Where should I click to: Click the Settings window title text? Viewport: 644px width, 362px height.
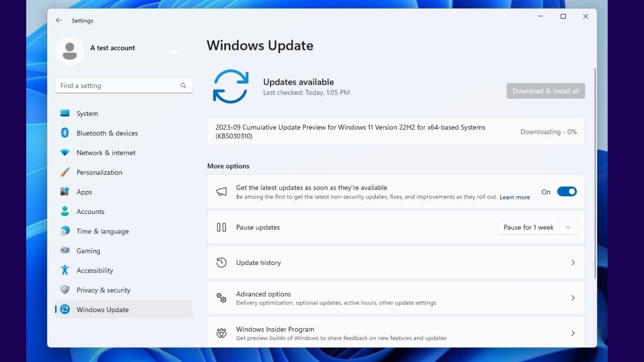(x=83, y=21)
